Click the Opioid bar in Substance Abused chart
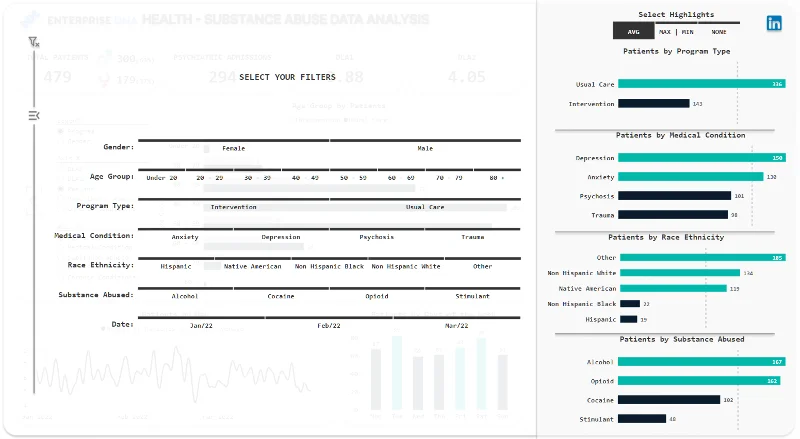 pyautogui.click(x=699, y=381)
